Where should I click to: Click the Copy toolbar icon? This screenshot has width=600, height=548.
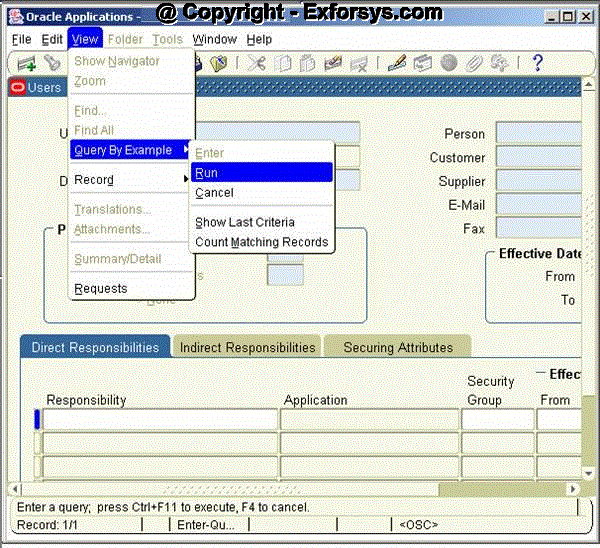click(x=282, y=63)
